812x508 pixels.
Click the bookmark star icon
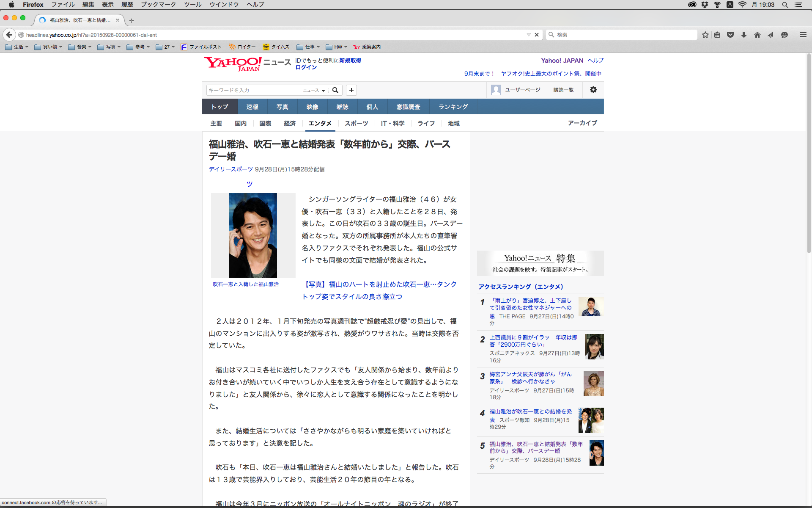(x=705, y=35)
